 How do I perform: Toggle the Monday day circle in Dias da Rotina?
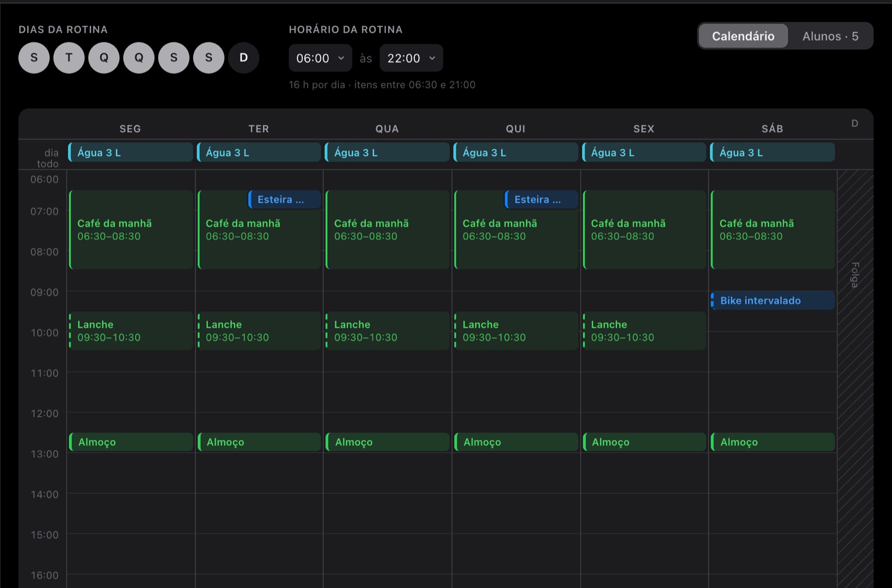34,58
